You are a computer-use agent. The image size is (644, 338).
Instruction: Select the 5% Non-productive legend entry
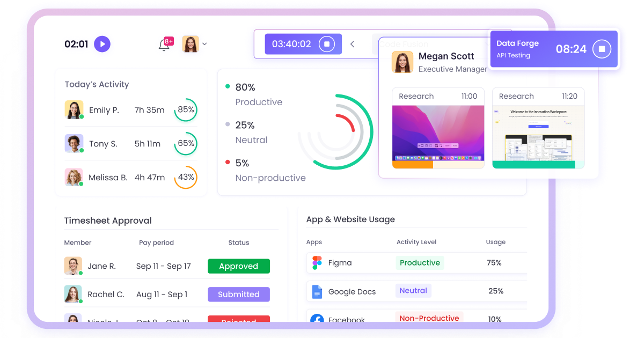tap(265, 170)
